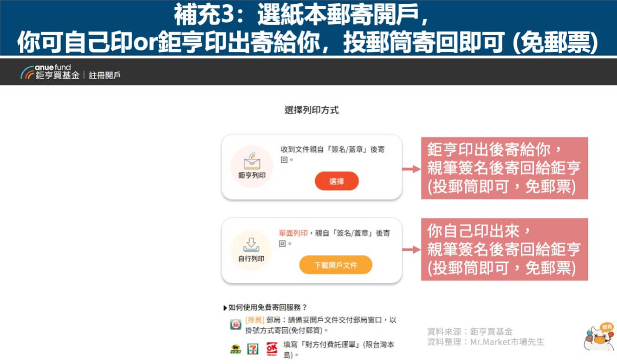Click the OK mart icon
The image size is (617, 364).
(x=272, y=349)
